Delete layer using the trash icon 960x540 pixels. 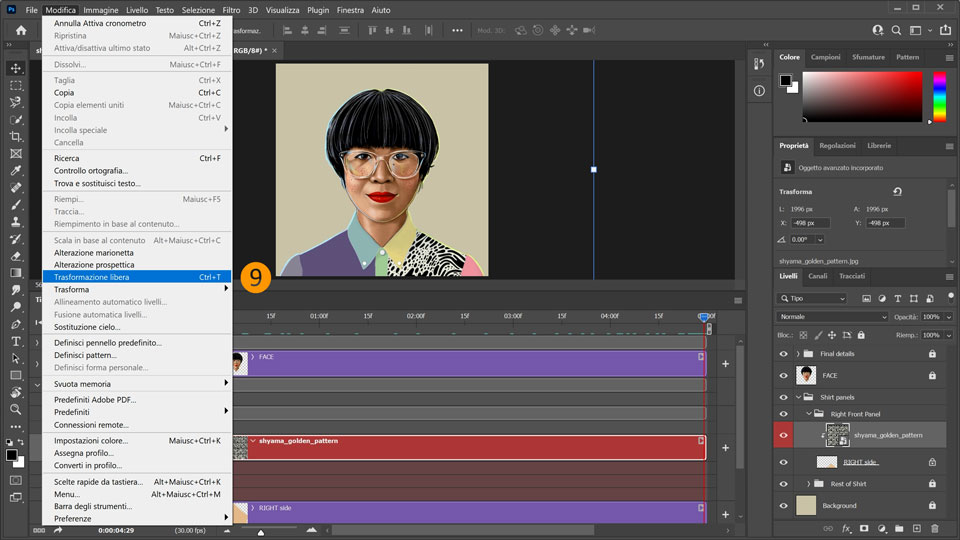(934, 528)
